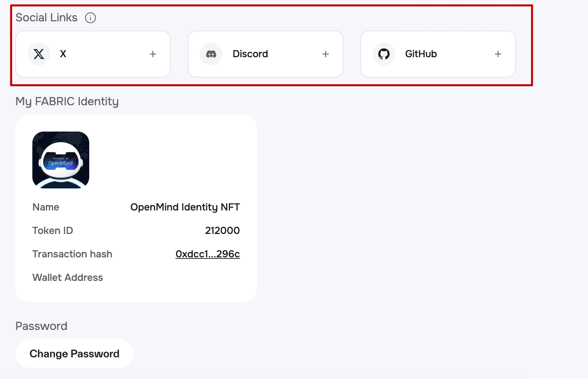Click the plus icon on the GitHub card
This screenshot has width=588, height=379.
[x=498, y=54]
